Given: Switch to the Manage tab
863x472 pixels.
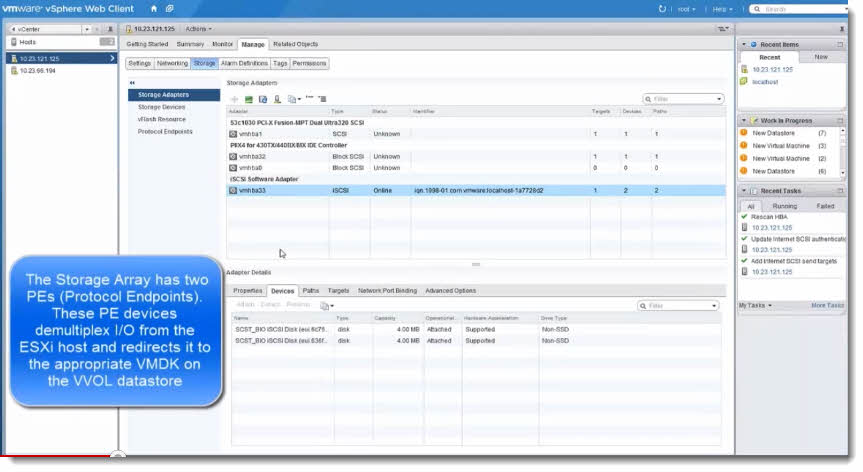Looking at the screenshot, I should click(253, 44).
